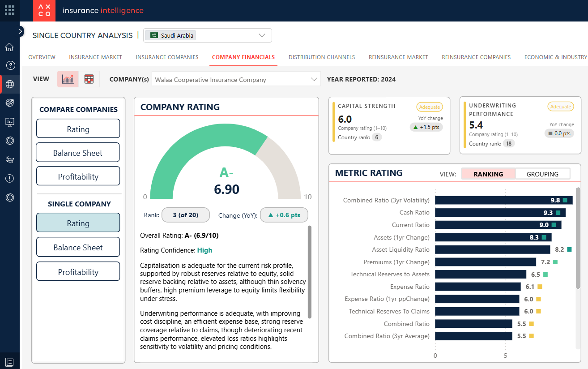Open the Reinsurance Market tab
588x369 pixels.
tap(398, 57)
